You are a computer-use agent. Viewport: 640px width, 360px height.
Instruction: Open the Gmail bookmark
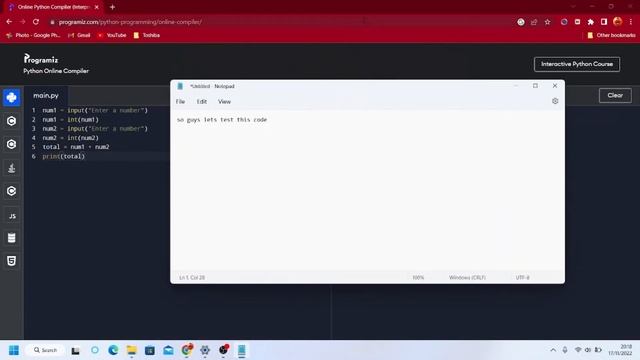point(80,35)
